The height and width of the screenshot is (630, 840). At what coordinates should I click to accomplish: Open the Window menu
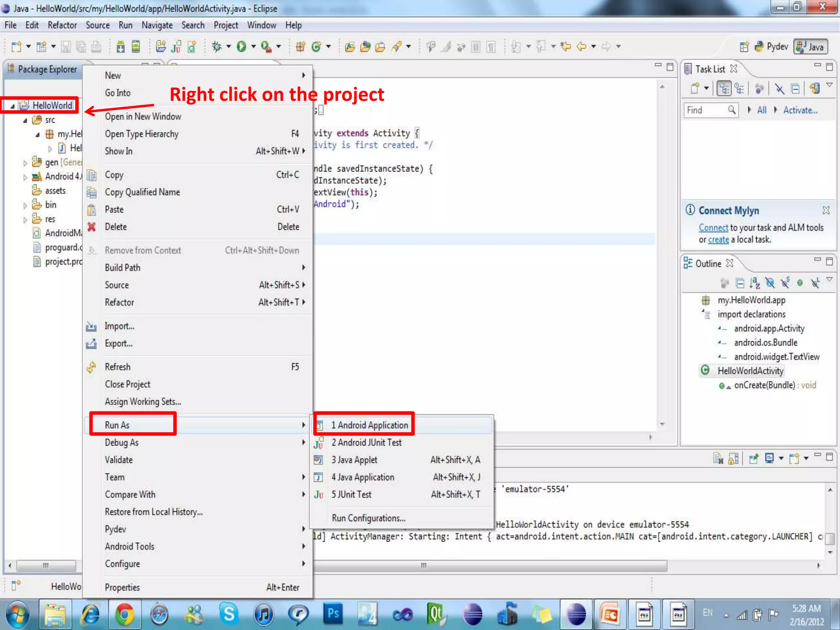pyautogui.click(x=262, y=25)
